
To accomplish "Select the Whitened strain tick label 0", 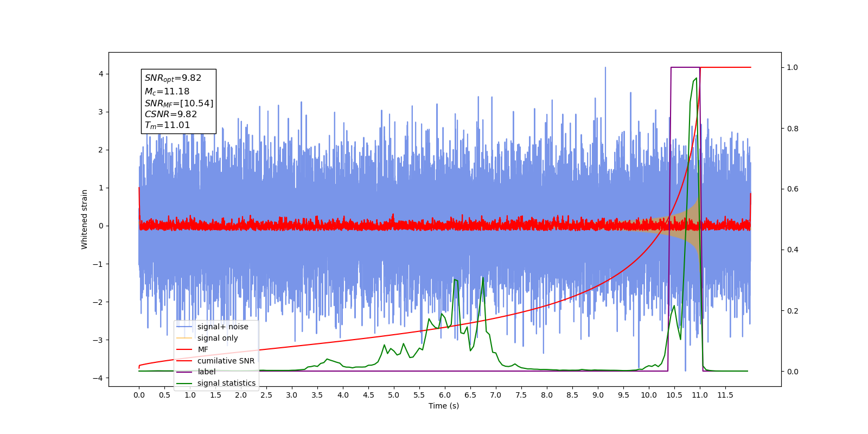I will pyautogui.click(x=101, y=226).
